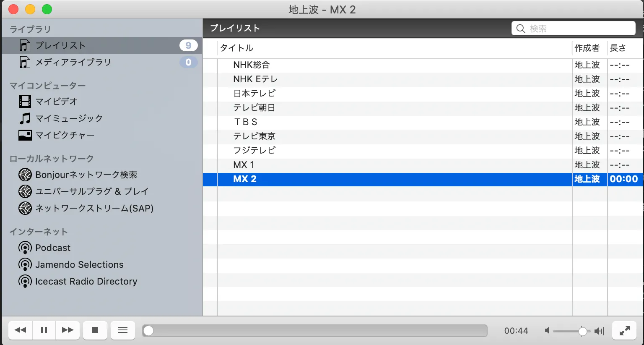
Task: Pause playback with the pause button
Action: [x=44, y=330]
